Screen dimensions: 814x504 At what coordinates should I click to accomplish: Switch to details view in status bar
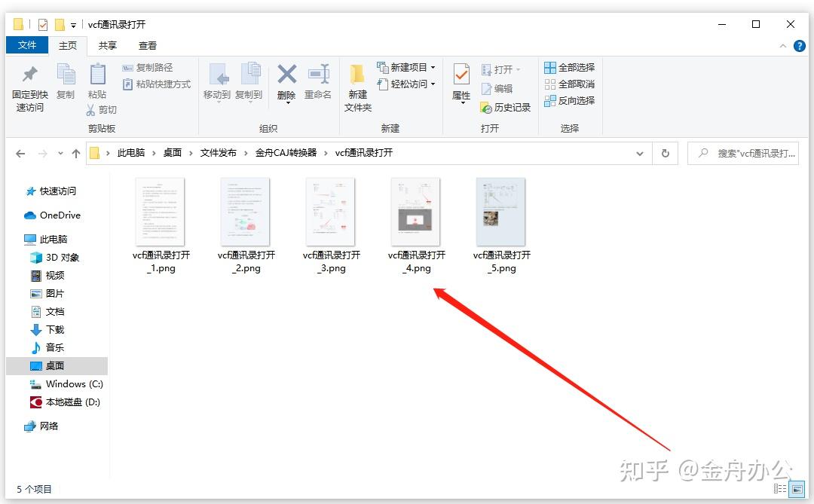click(780, 488)
